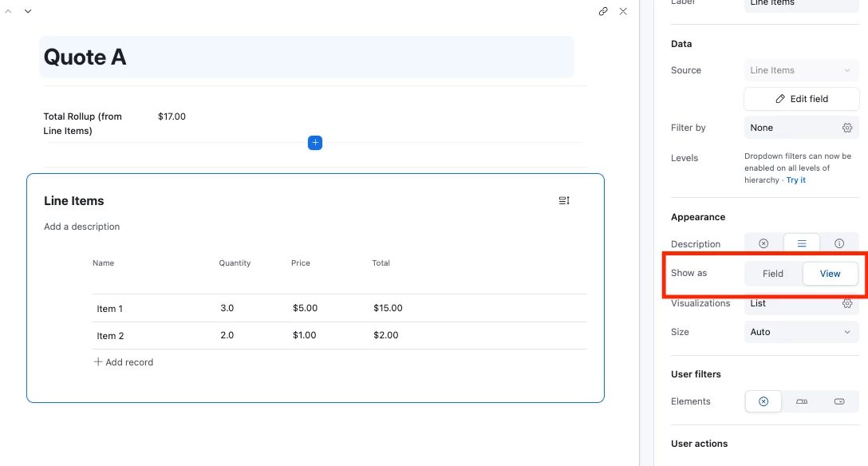This screenshot has height=466, width=868.
Task: Copy record link icon
Action: pyautogui.click(x=603, y=11)
